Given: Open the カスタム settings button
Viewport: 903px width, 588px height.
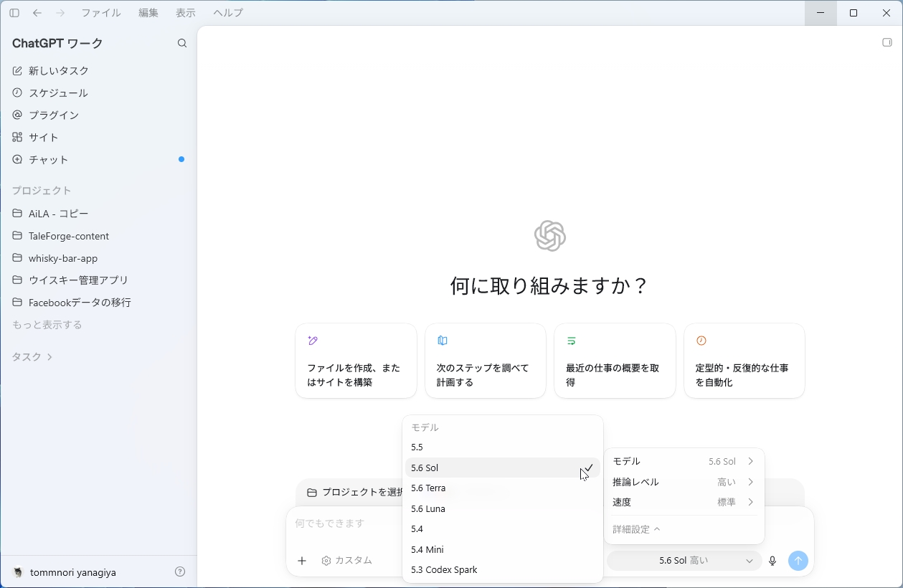Looking at the screenshot, I should tap(347, 561).
